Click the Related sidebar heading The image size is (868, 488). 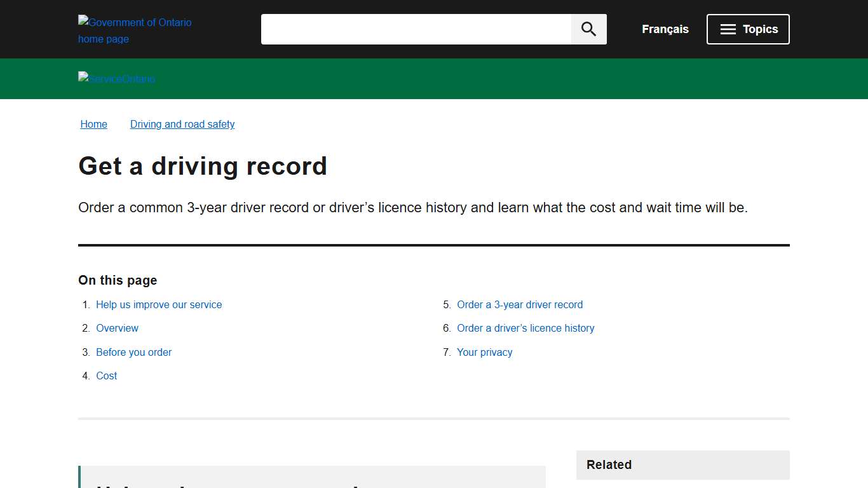609,464
